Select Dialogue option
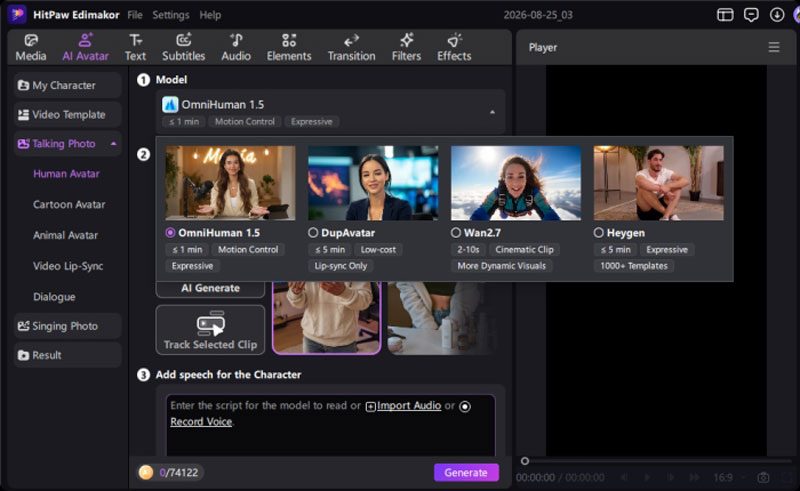Image resolution: width=800 pixels, height=491 pixels. point(54,297)
